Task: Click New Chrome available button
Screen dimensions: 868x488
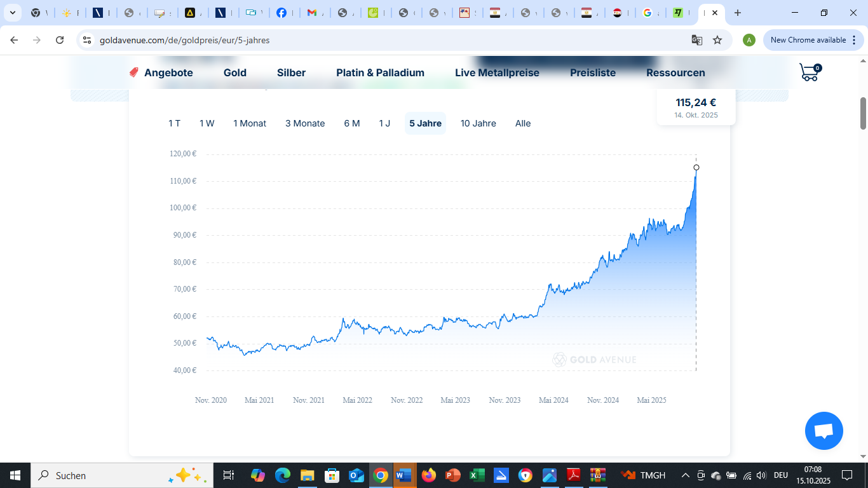Action: pos(807,40)
